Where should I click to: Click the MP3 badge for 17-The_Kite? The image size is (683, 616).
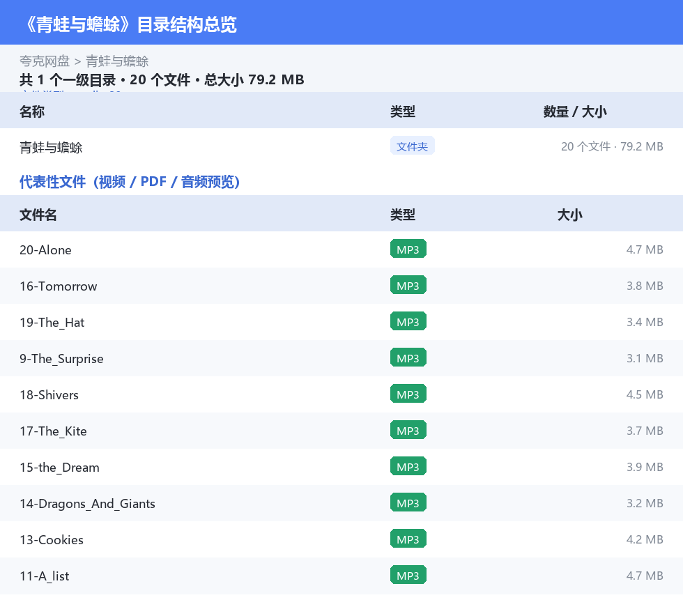tap(408, 430)
